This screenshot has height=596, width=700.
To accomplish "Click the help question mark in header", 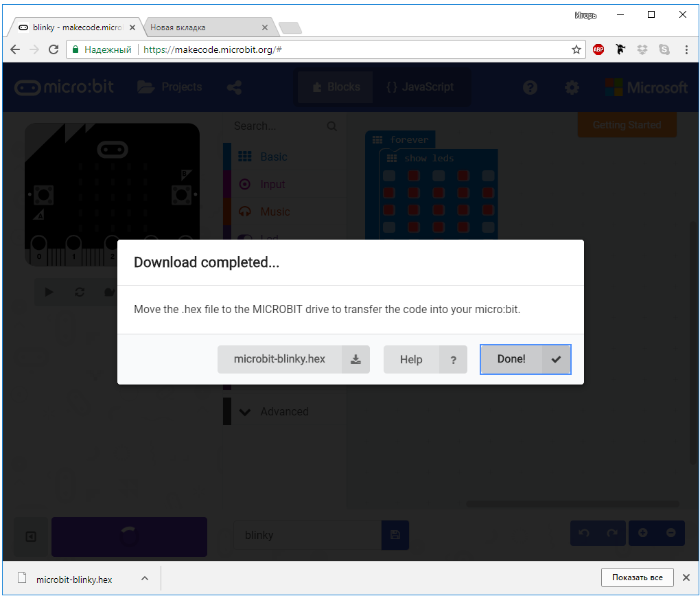I will [x=530, y=88].
